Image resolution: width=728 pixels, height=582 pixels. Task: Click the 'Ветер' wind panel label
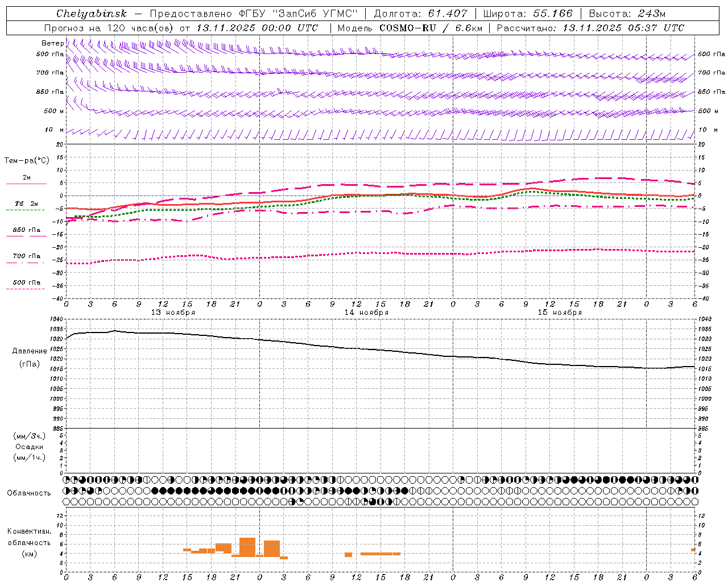coord(52,43)
